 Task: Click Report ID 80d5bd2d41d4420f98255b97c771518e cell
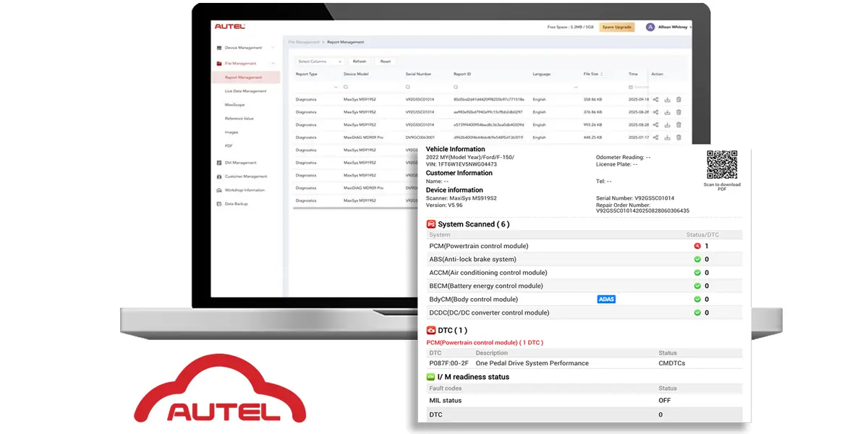[x=489, y=100]
